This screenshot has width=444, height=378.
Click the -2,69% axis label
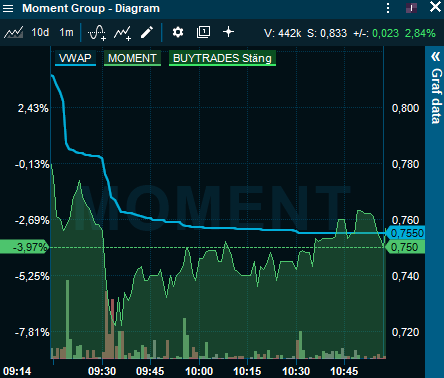point(32,220)
